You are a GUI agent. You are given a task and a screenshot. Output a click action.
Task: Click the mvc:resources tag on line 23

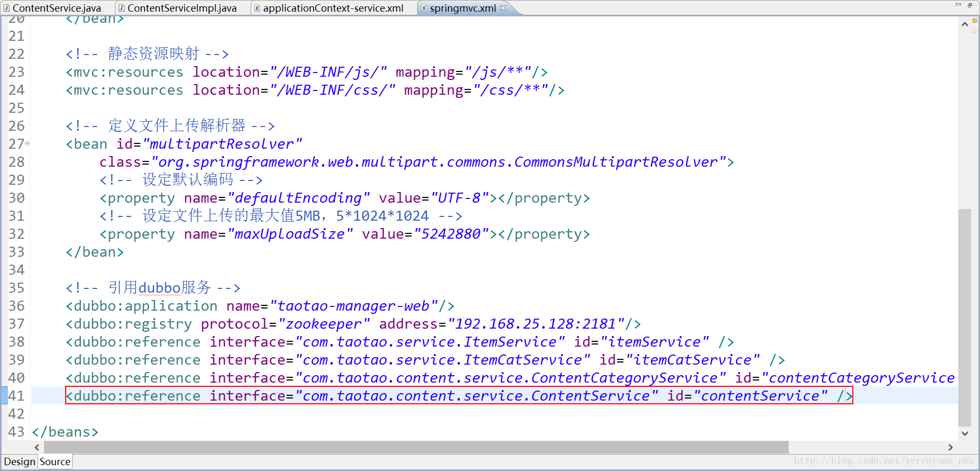(x=128, y=72)
